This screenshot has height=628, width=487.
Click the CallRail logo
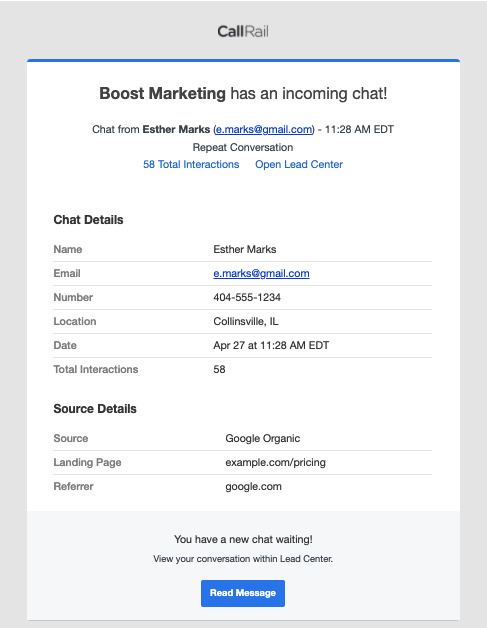coord(243,31)
